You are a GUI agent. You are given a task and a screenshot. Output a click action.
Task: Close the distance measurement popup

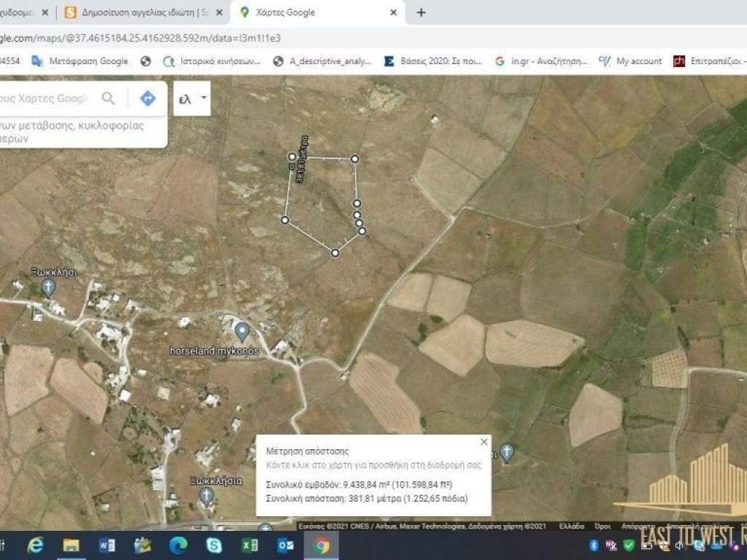(x=484, y=442)
